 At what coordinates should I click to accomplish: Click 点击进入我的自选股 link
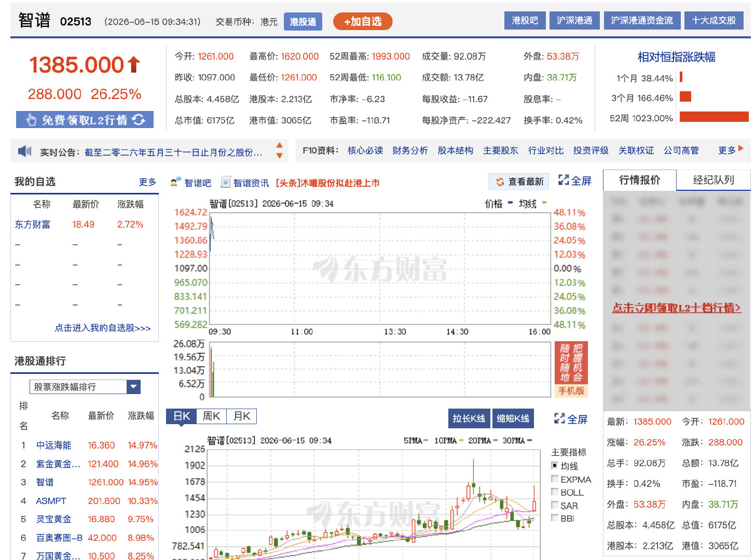[103, 328]
